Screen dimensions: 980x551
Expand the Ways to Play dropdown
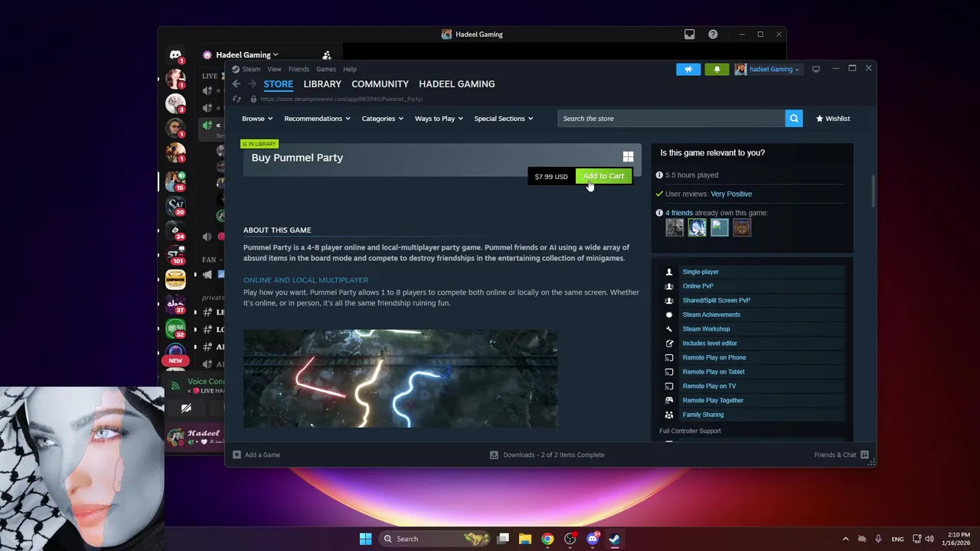(x=439, y=119)
